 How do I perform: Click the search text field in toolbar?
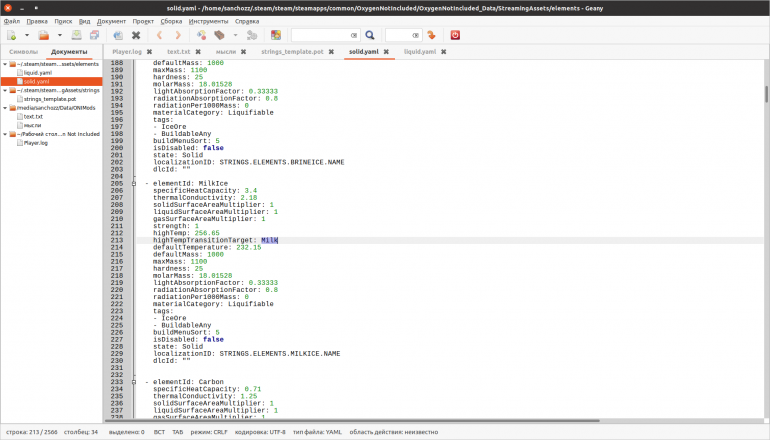(322, 35)
